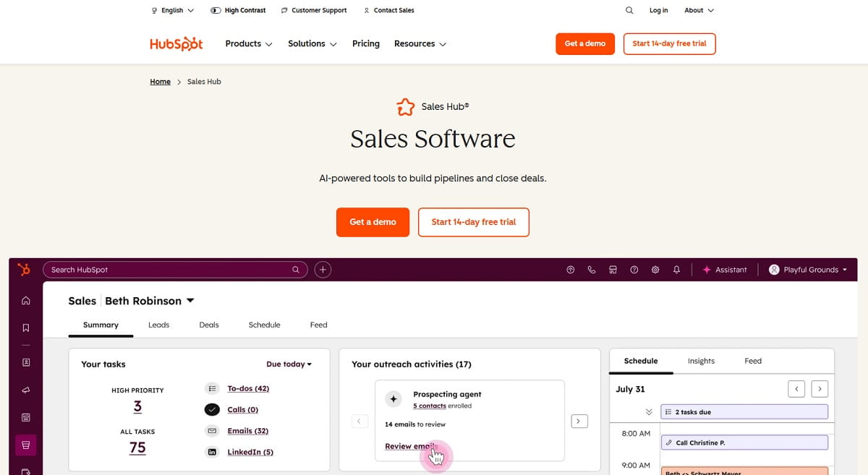Open the Playful Grounds account dropdown
This screenshot has height=475, width=868.
[x=807, y=270]
